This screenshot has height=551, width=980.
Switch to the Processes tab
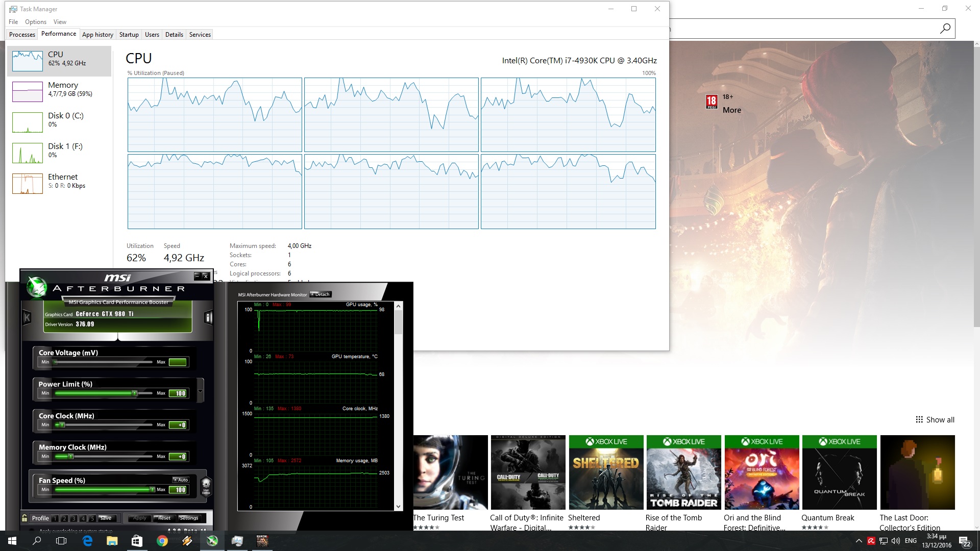click(22, 35)
